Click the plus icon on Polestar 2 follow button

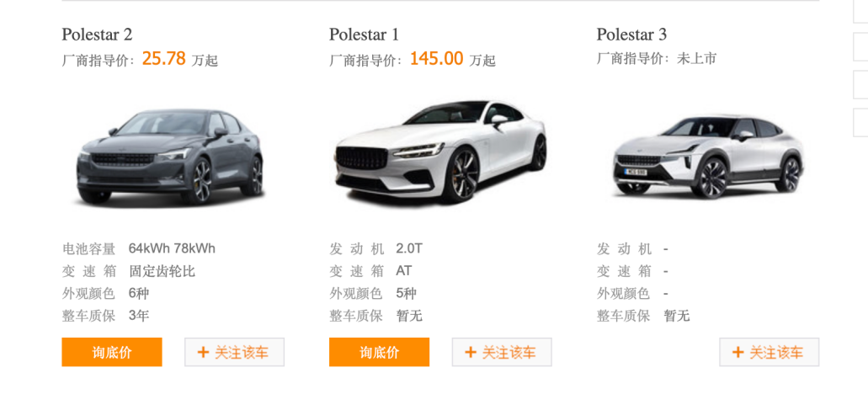[203, 352]
